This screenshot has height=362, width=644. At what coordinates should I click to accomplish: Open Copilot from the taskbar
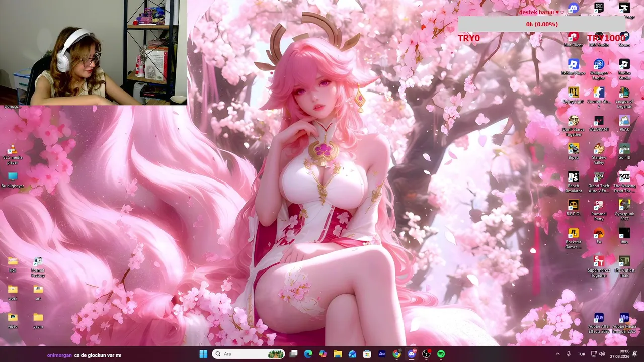[x=323, y=354]
